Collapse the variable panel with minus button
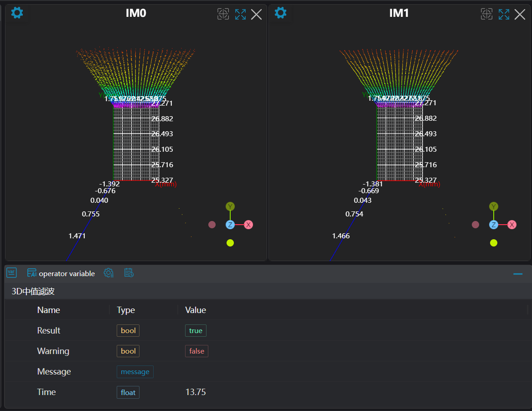Image resolution: width=532 pixels, height=411 pixels. pos(518,274)
